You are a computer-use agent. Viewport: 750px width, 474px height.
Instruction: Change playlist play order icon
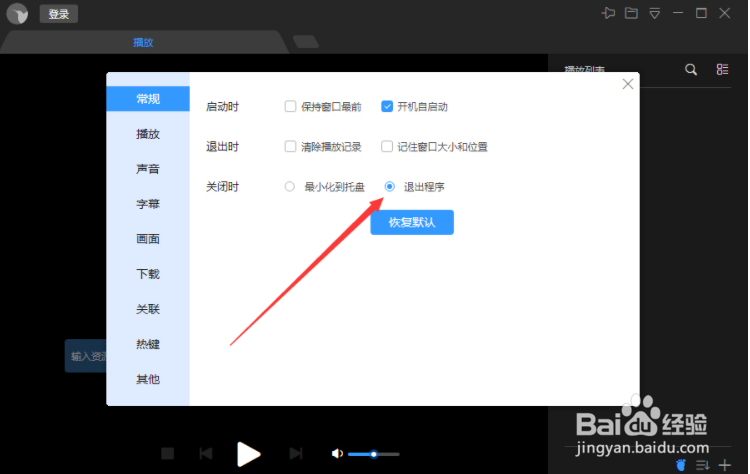[x=703, y=464]
